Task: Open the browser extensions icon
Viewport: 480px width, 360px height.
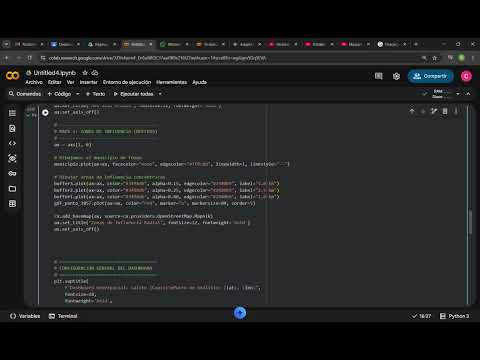Action: click(450, 58)
